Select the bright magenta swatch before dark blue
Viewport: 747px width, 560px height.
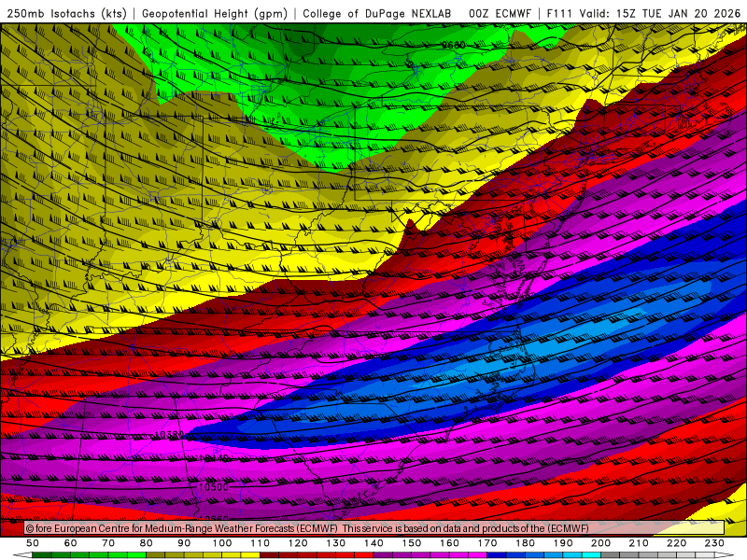[477, 555]
